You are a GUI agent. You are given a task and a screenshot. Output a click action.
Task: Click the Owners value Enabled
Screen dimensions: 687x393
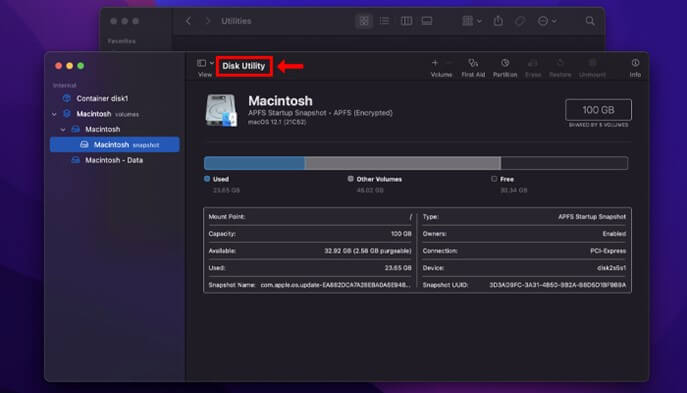pyautogui.click(x=614, y=234)
